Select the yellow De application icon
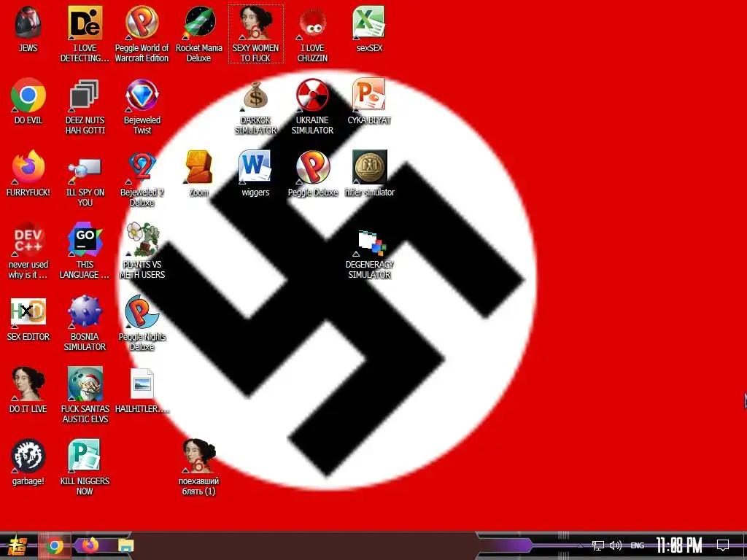 click(85, 23)
